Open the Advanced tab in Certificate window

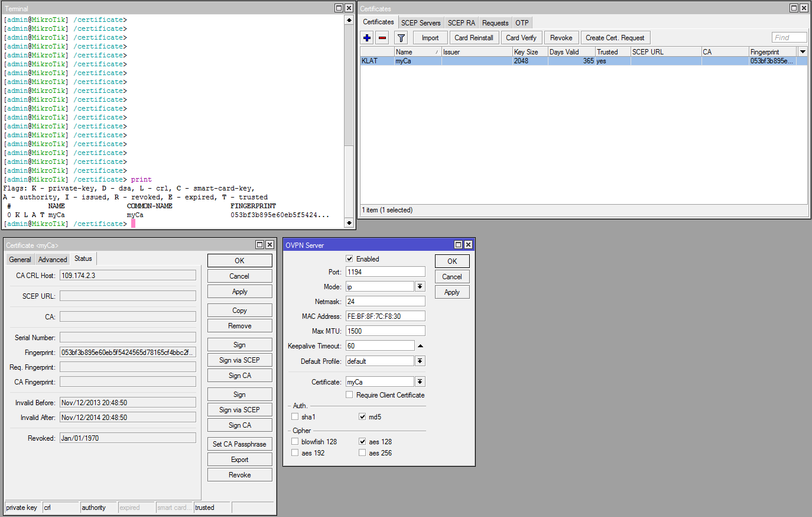tap(53, 260)
